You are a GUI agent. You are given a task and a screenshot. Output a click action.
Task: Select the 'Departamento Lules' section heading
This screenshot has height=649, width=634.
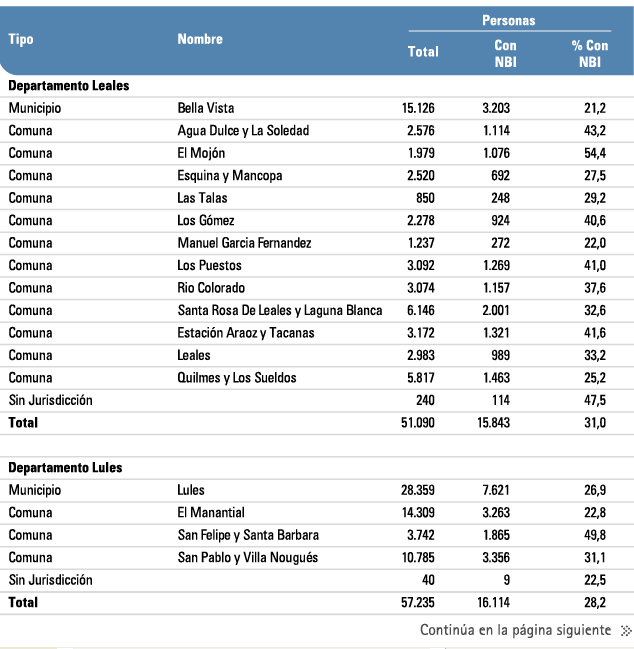[65, 468]
